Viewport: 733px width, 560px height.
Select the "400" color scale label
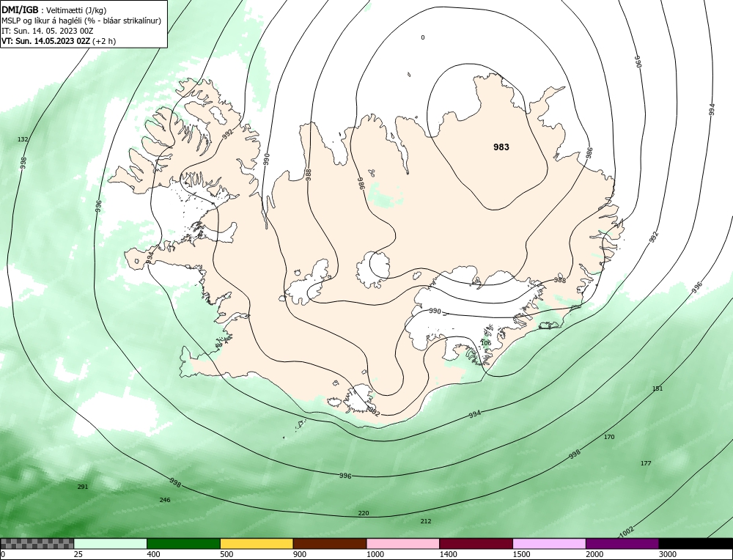153,554
